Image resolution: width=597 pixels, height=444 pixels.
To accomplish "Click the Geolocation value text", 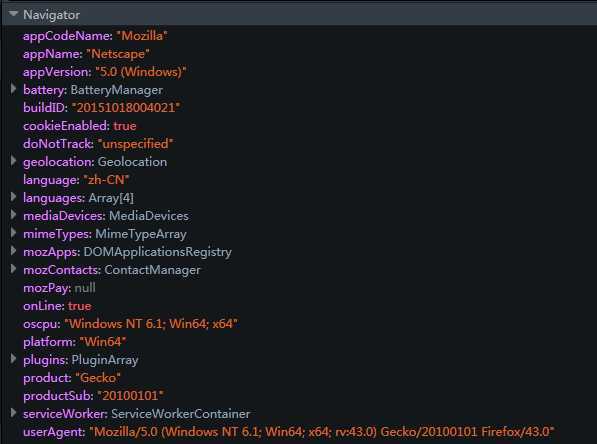I will (132, 162).
